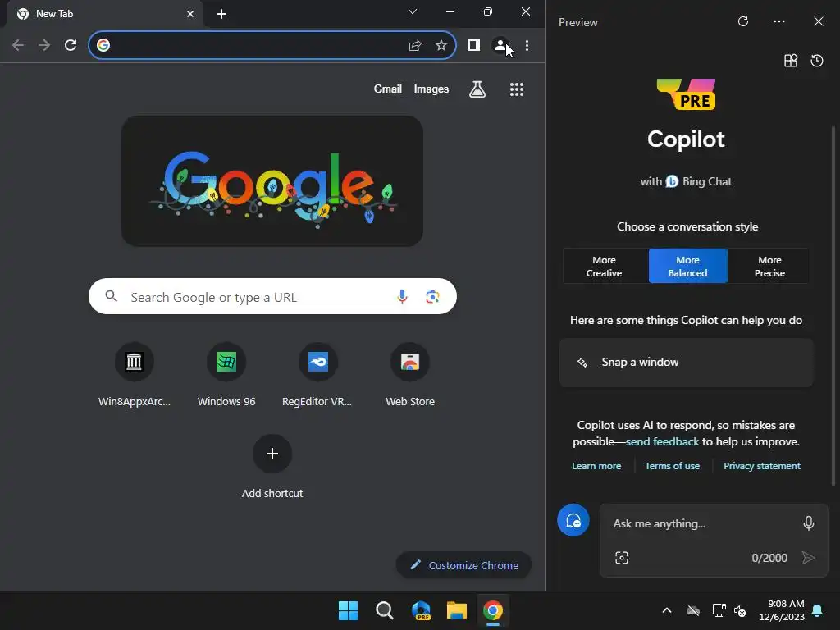
Task: Go back using Chrome's back arrow
Action: pos(18,46)
